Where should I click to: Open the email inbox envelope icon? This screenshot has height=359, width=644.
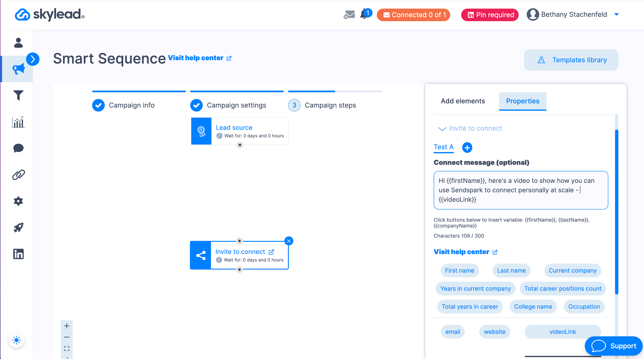pos(349,14)
